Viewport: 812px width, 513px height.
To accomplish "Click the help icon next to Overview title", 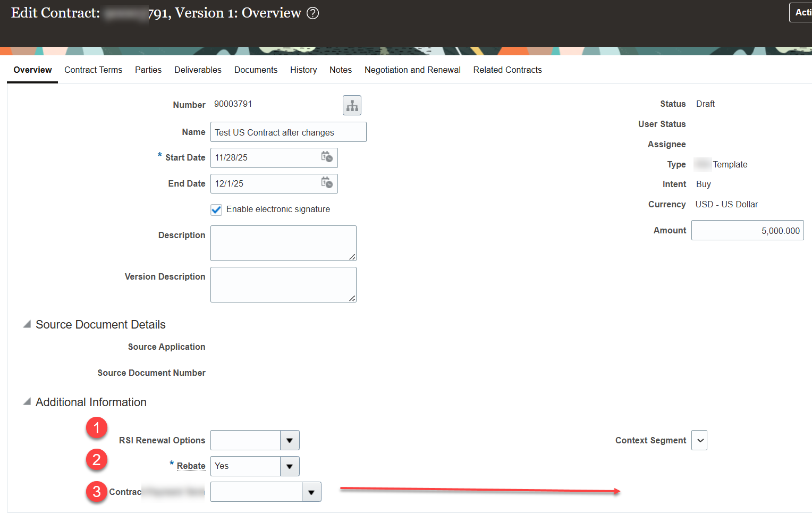I will click(313, 13).
